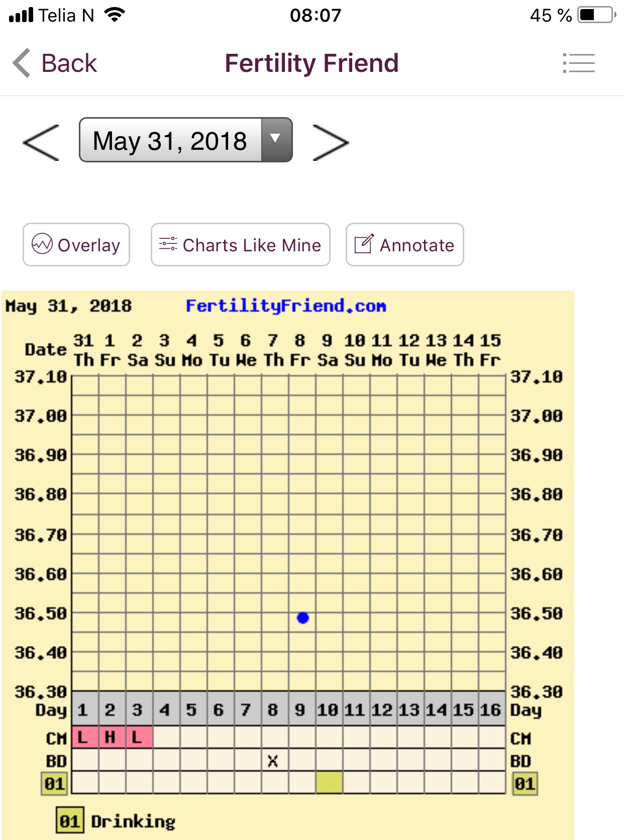Image resolution: width=624 pixels, height=840 pixels.
Task: Tap the BD X mark on day 8
Action: (x=273, y=761)
